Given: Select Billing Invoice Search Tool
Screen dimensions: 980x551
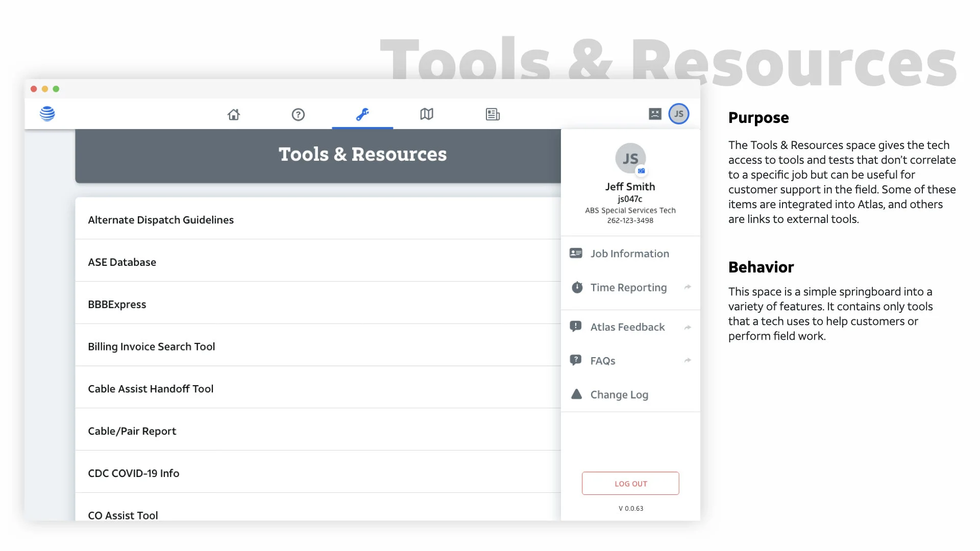Looking at the screenshot, I should (x=151, y=346).
